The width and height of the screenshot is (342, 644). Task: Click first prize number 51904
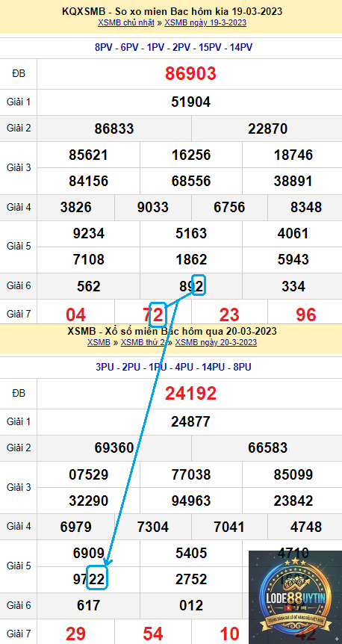point(190,102)
